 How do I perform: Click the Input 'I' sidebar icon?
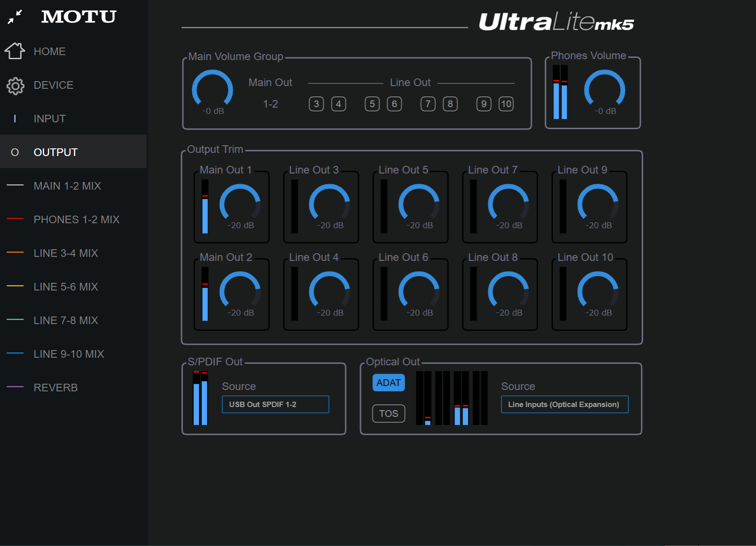pyautogui.click(x=15, y=118)
